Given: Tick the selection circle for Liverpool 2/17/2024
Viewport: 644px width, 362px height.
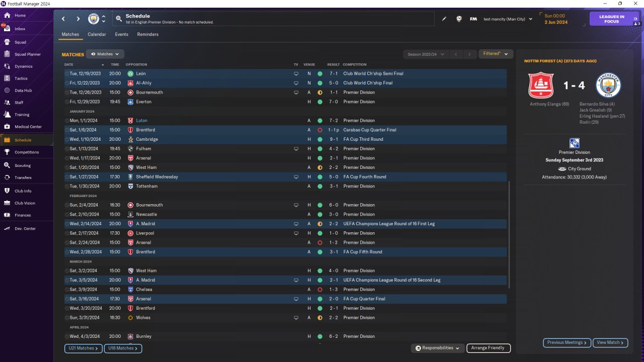Looking at the screenshot, I should (67, 233).
